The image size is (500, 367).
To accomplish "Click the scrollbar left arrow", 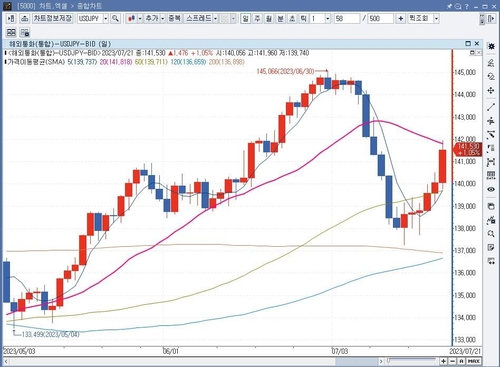I will (6, 361).
